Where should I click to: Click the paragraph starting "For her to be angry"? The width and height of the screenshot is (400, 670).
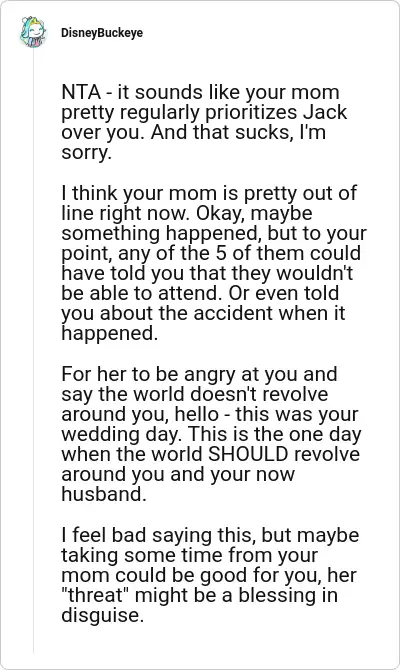click(211, 434)
